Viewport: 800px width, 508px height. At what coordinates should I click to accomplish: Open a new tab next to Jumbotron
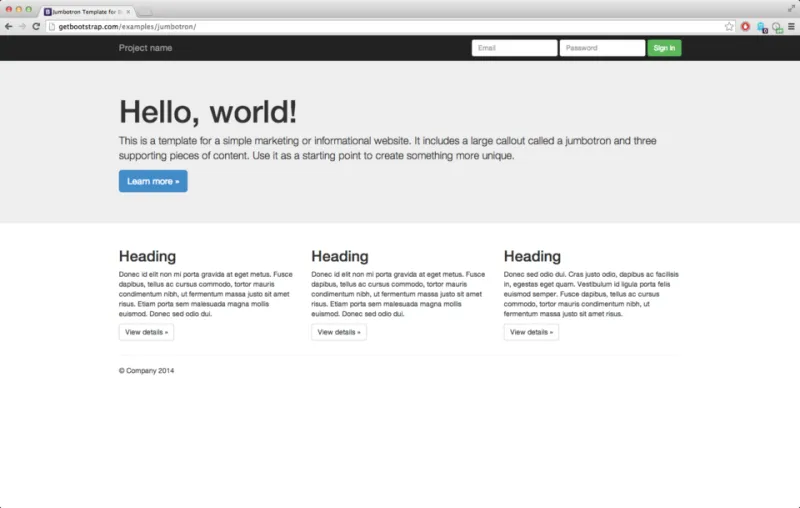pos(145,12)
